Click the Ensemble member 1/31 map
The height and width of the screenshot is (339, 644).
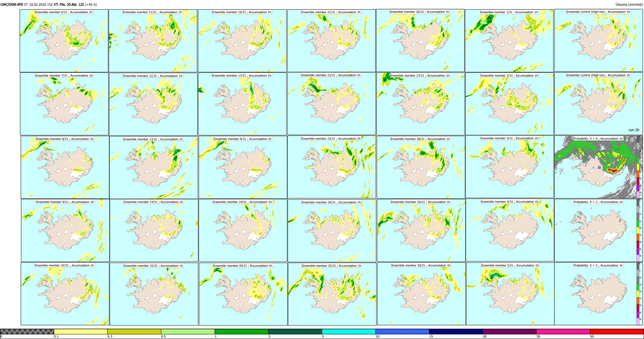tap(509, 41)
